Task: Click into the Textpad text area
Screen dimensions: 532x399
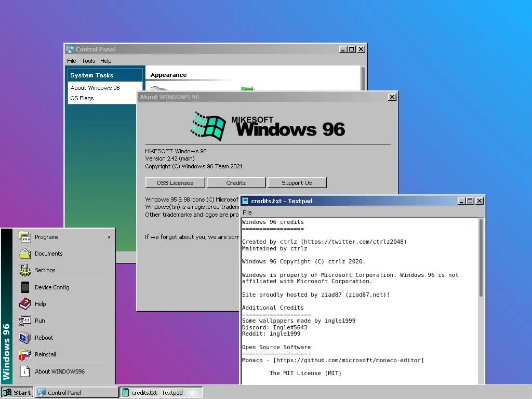Action: point(360,301)
